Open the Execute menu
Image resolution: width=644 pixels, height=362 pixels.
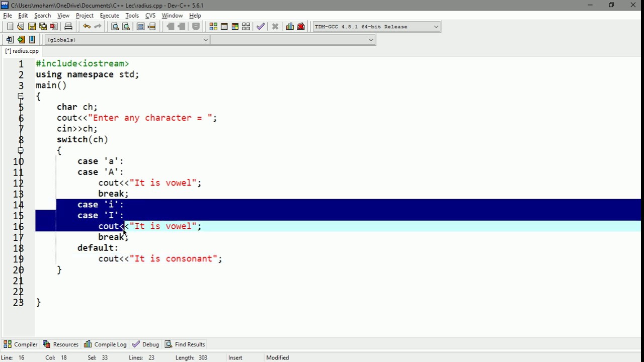point(109,16)
